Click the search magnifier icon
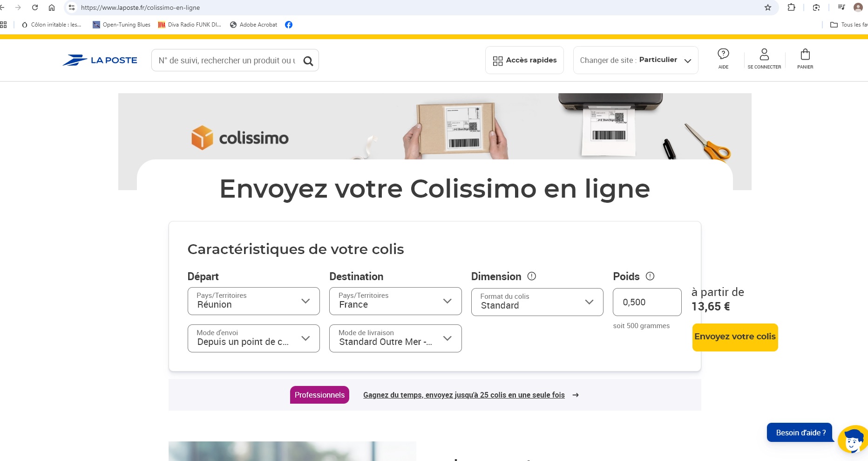The height and width of the screenshot is (461, 868). point(308,61)
